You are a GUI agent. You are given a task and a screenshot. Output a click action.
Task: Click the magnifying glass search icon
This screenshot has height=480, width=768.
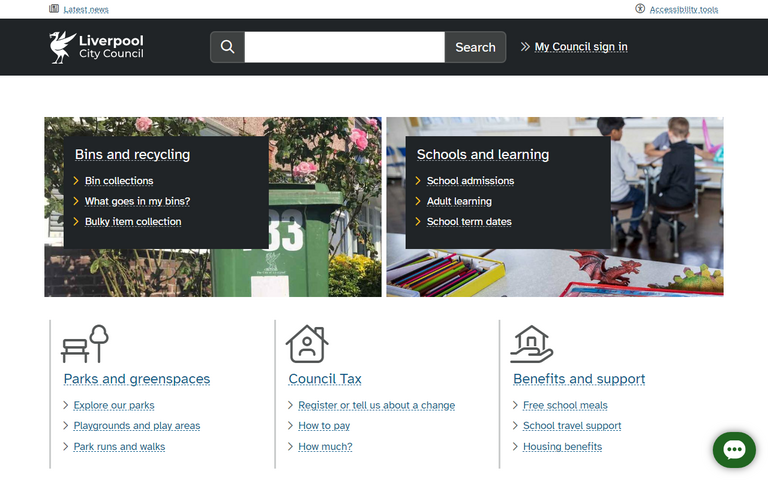click(227, 47)
